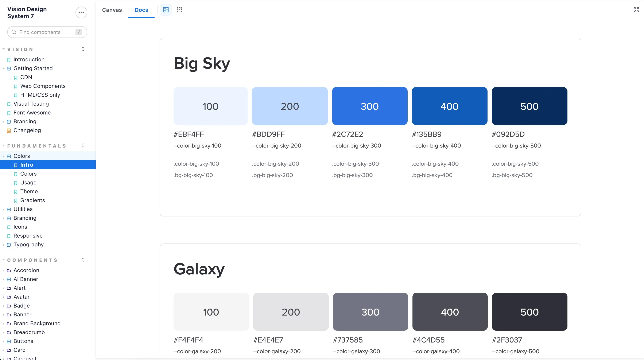This screenshot has height=360, width=644.
Task: Click the Vision Design System 7 title
Action: tap(27, 12)
